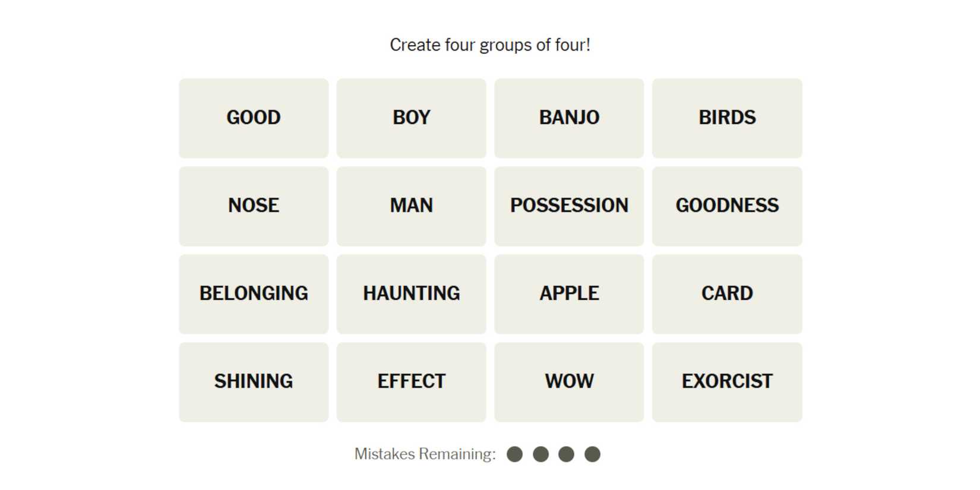Pick the SHINING word tile
The width and height of the screenshot is (980, 490).
click(x=254, y=381)
